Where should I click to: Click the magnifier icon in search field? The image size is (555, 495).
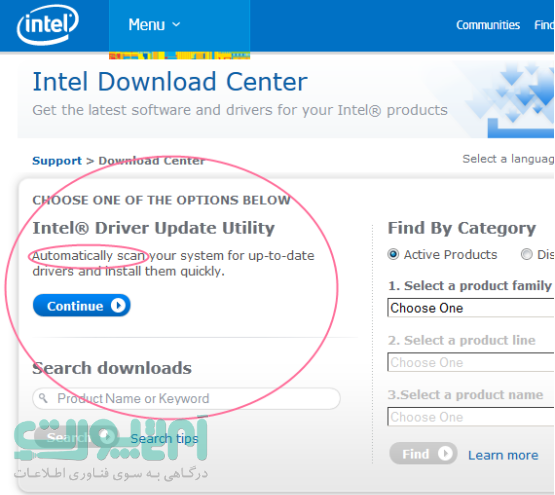[43, 398]
